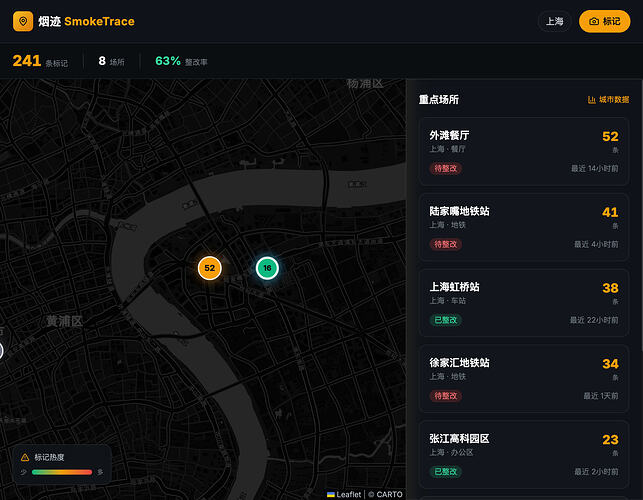Image resolution: width=643 pixels, height=500 pixels.
Task: Click the 52 count on 外滩餐厅
Action: point(610,136)
